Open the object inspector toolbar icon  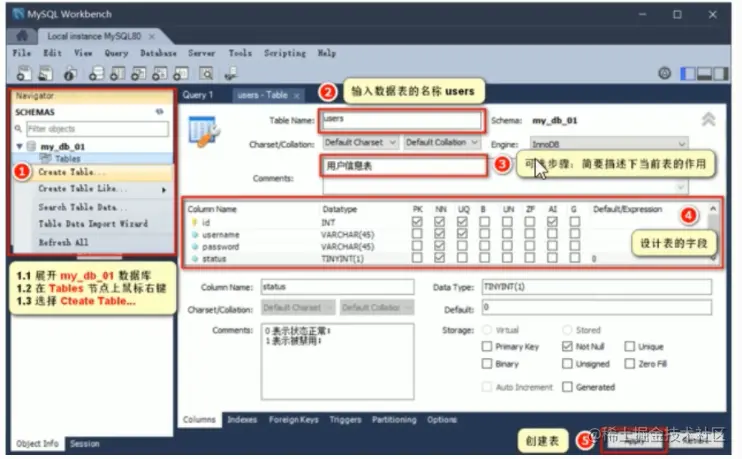click(x=71, y=73)
